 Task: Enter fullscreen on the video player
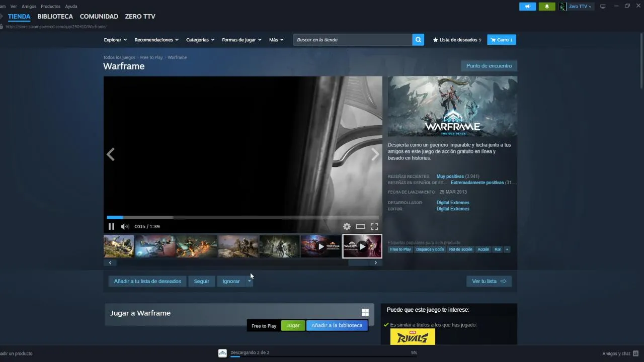tap(374, 226)
